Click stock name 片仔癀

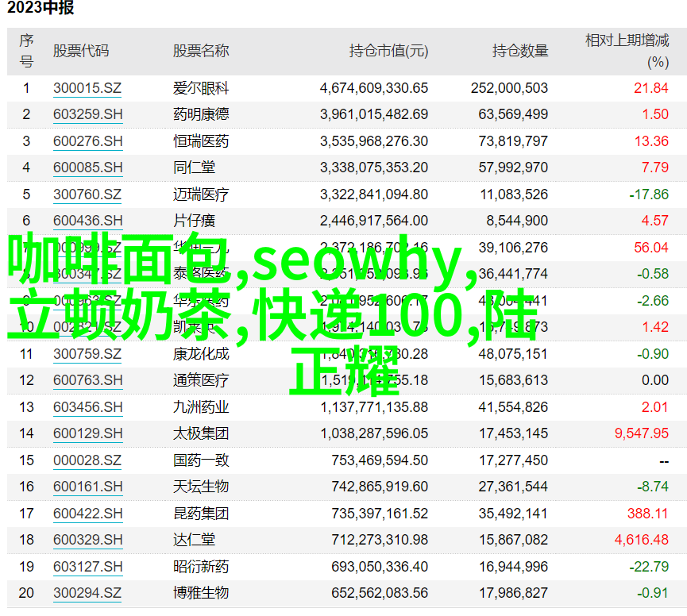click(x=194, y=221)
